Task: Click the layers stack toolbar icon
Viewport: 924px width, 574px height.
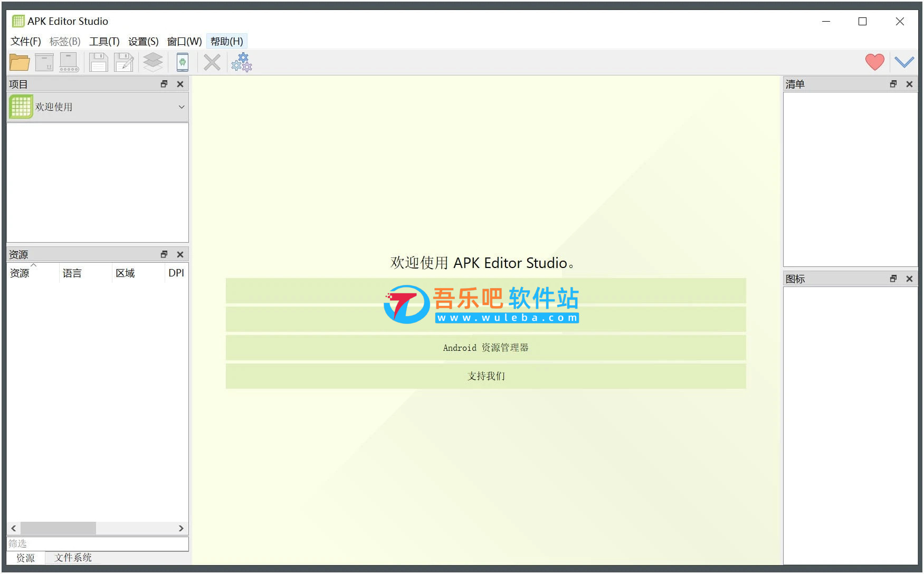Action: pos(153,62)
